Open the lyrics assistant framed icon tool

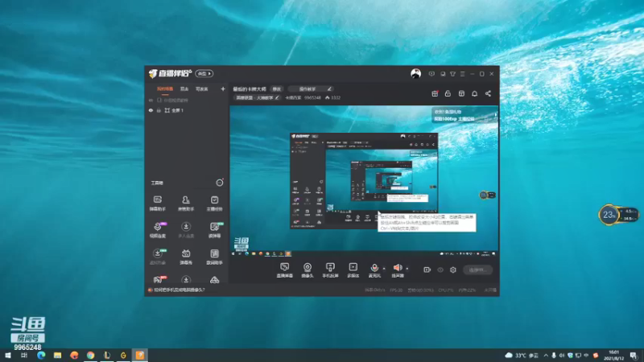(x=214, y=257)
